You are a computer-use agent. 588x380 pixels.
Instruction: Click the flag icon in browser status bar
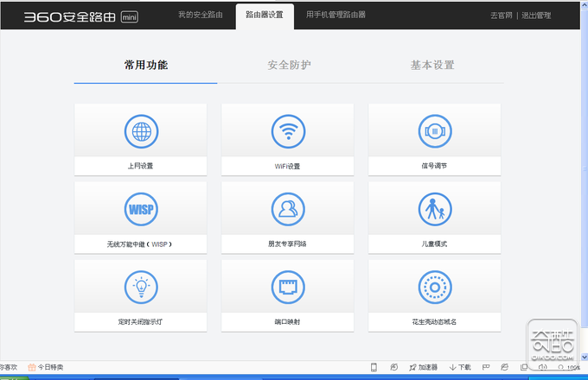[486, 367]
